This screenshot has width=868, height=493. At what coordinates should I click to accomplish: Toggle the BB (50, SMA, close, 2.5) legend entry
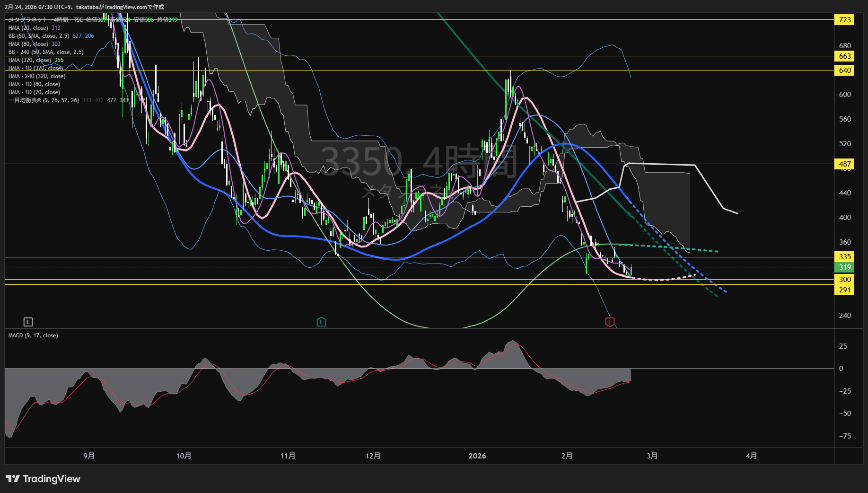39,36
